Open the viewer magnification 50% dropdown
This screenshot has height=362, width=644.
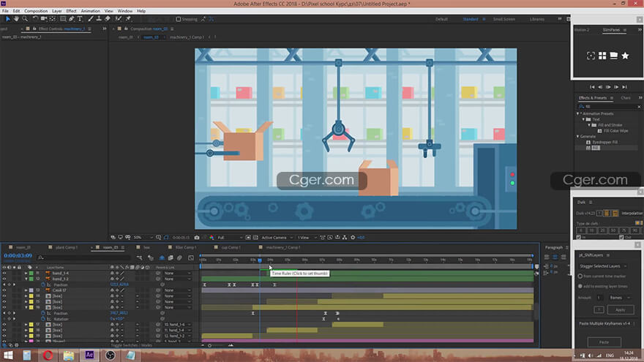click(143, 238)
